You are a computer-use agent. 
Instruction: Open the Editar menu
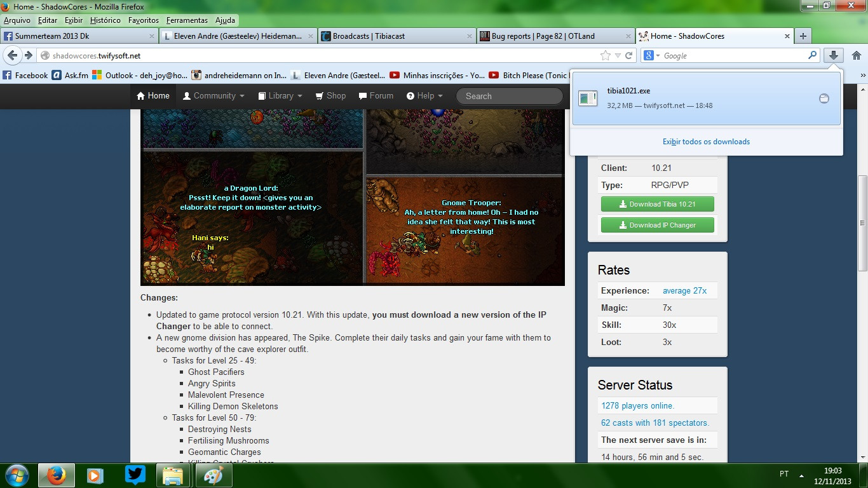48,20
